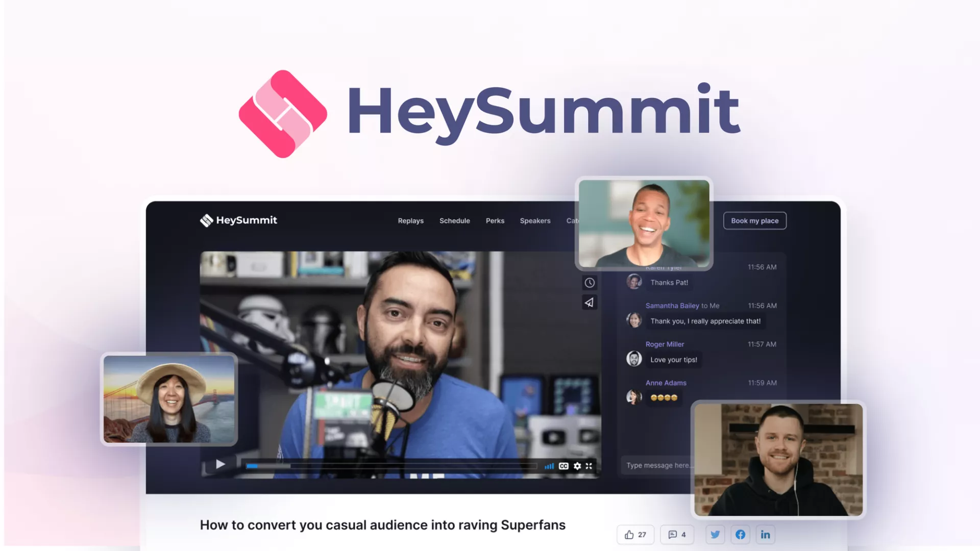The height and width of the screenshot is (551, 980).
Task: Share on LinkedIn icon
Action: pos(765,534)
